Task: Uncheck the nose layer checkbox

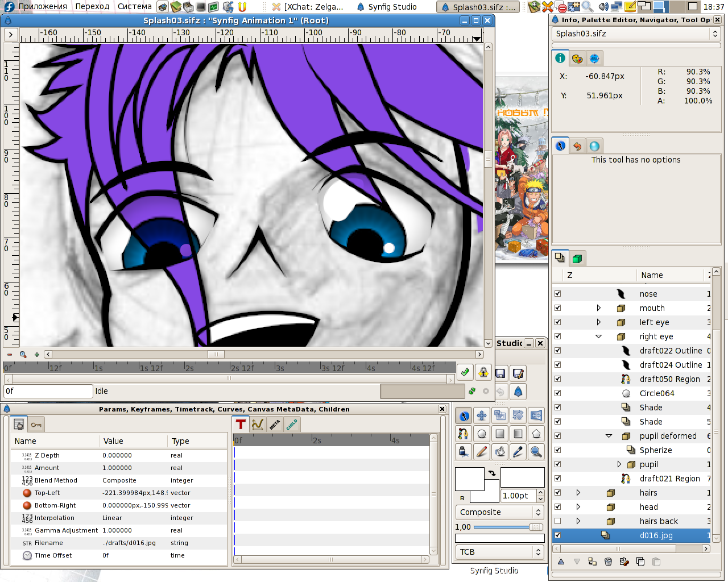Action: (x=557, y=294)
